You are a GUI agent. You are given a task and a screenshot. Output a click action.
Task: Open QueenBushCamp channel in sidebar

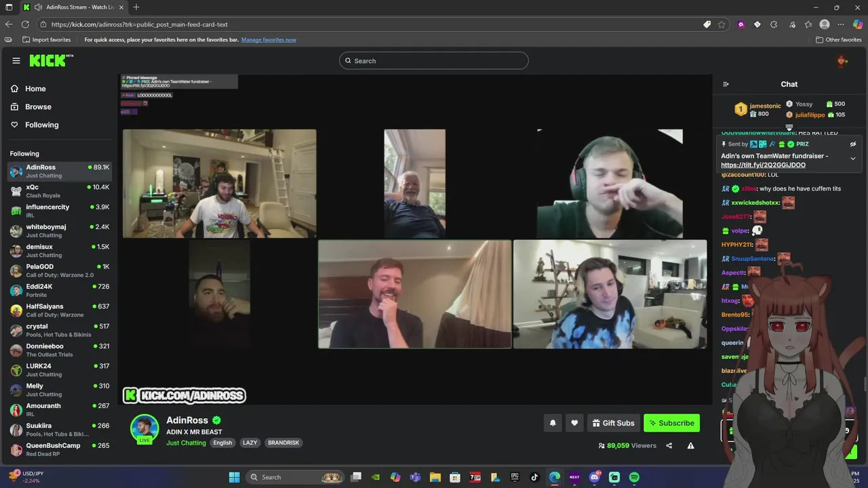click(59, 449)
